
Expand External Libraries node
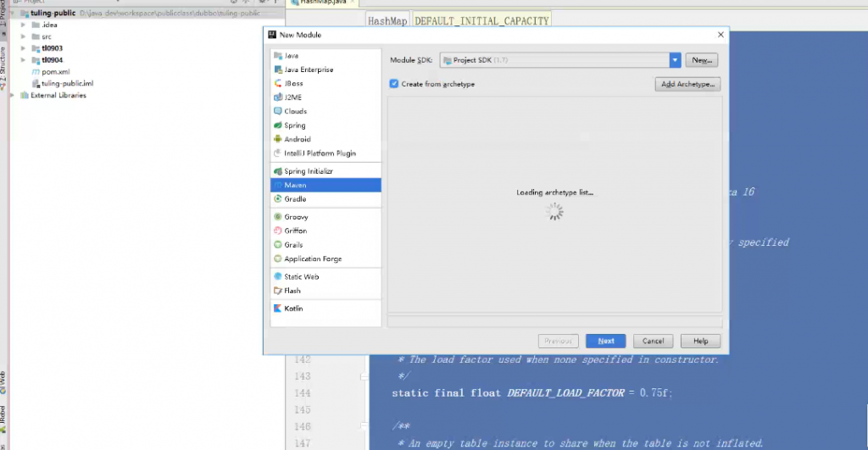[x=12, y=95]
